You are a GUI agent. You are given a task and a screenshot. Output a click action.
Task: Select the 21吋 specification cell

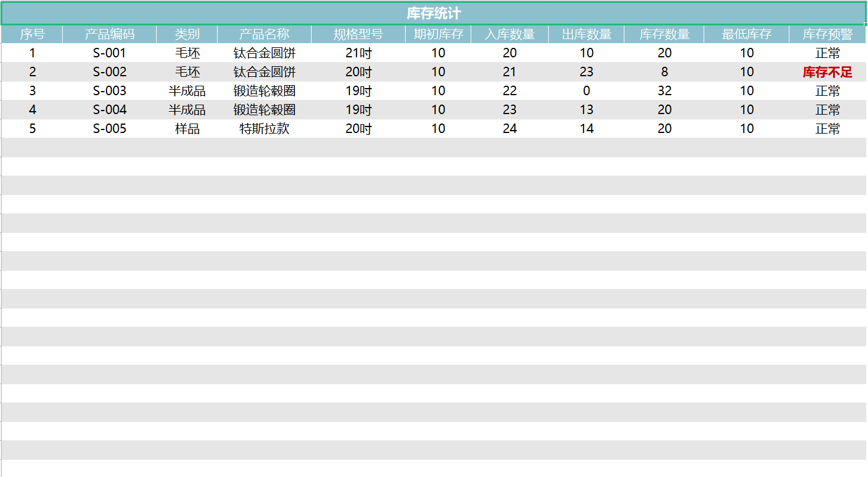358,53
